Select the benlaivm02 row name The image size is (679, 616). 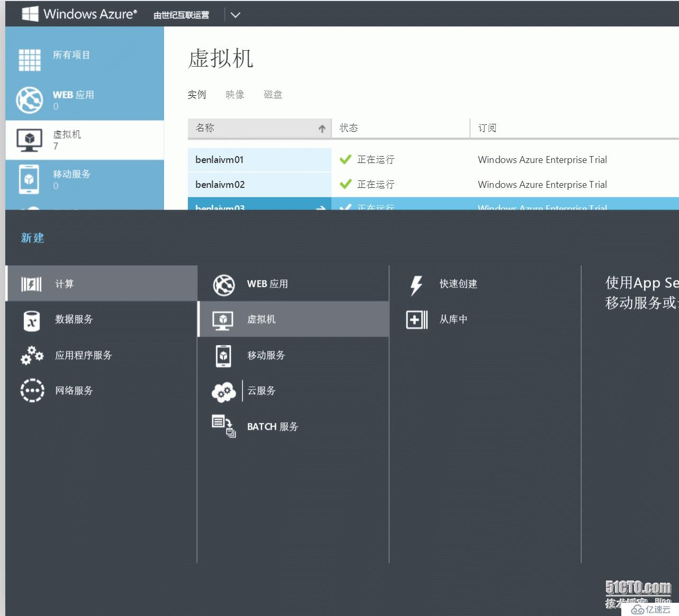tap(220, 185)
